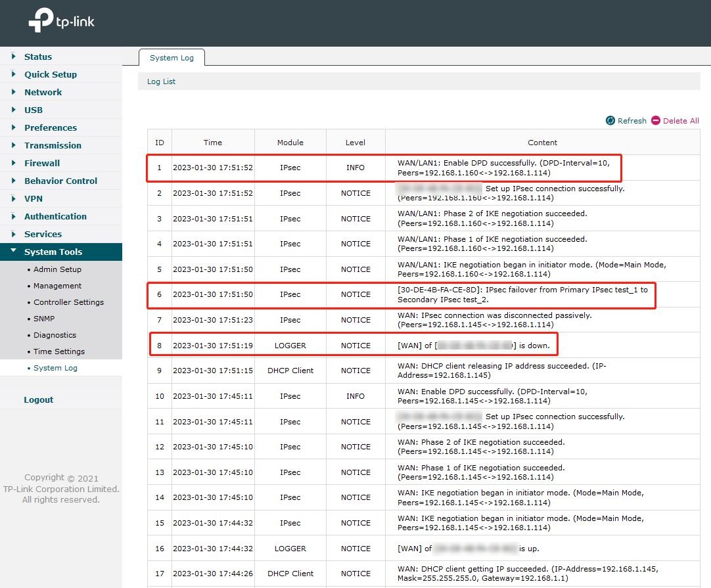Open Admin Setup page
This screenshot has width=711, height=588.
coord(57,269)
